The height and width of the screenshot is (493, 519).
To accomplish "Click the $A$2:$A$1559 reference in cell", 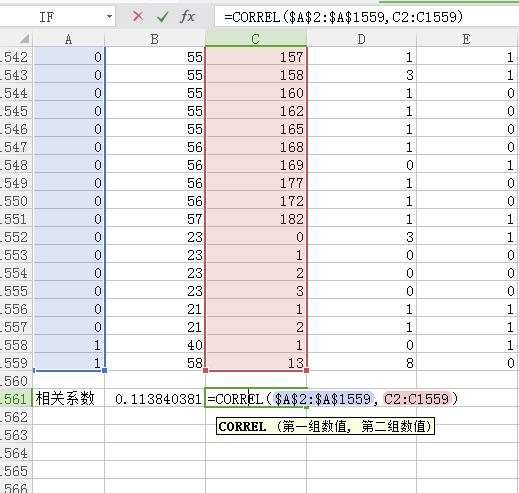I will (323, 399).
